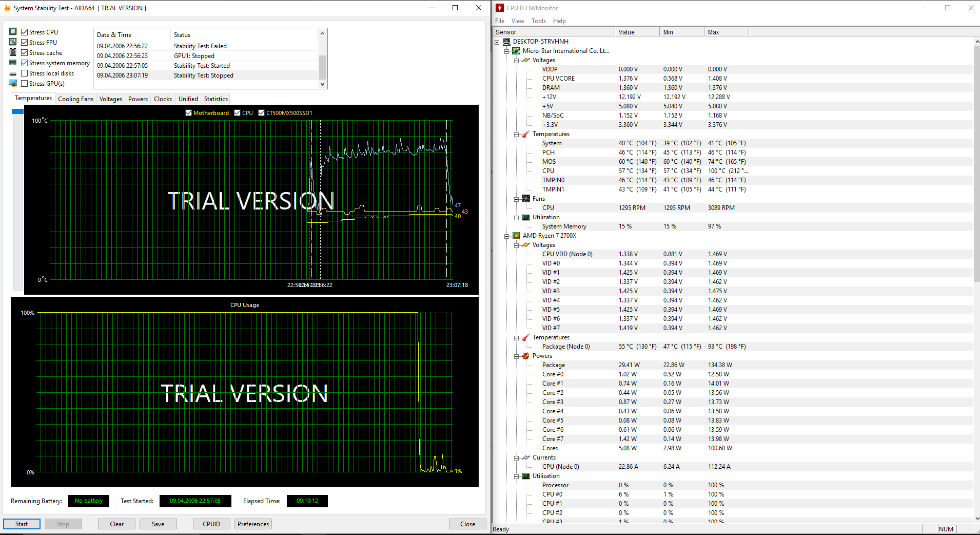Collapse the System Memory Utilization group

[x=516, y=217]
